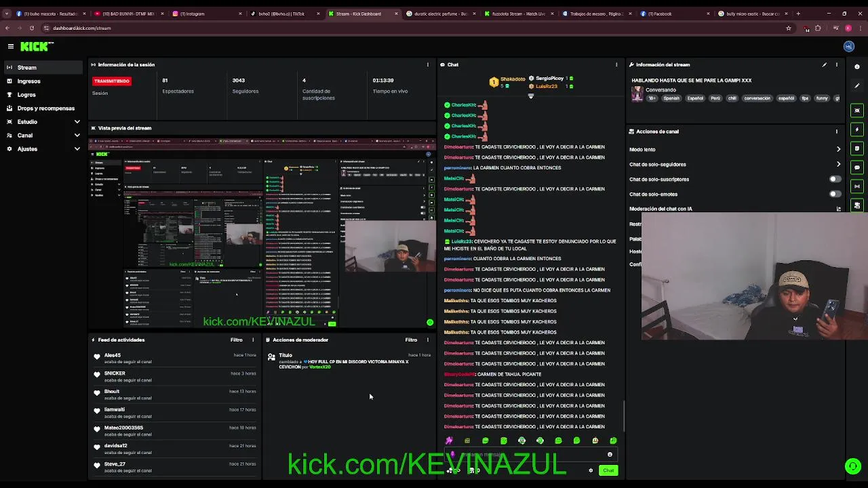
Task: Toggle the stream preview eye panel icon
Action: [x=858, y=110]
